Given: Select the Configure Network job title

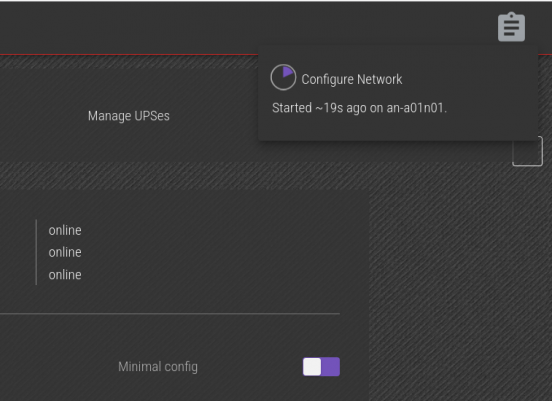Looking at the screenshot, I should click(x=351, y=79).
